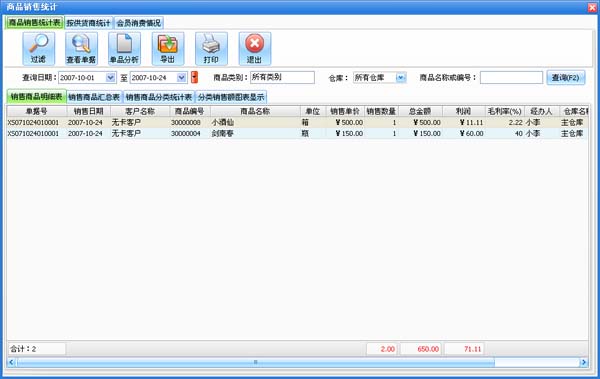Image resolution: width=600 pixels, height=379 pixels.
Task: Sort by the 商品编号 column header
Action: [x=190, y=111]
